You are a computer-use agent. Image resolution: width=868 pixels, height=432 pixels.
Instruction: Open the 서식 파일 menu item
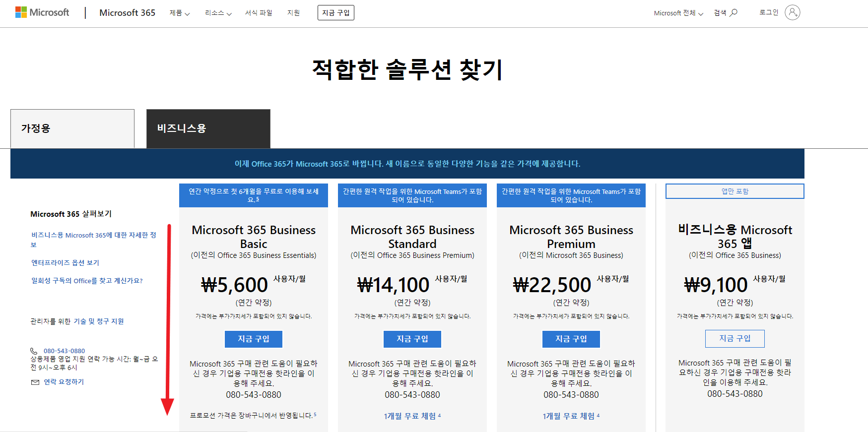[x=259, y=13]
